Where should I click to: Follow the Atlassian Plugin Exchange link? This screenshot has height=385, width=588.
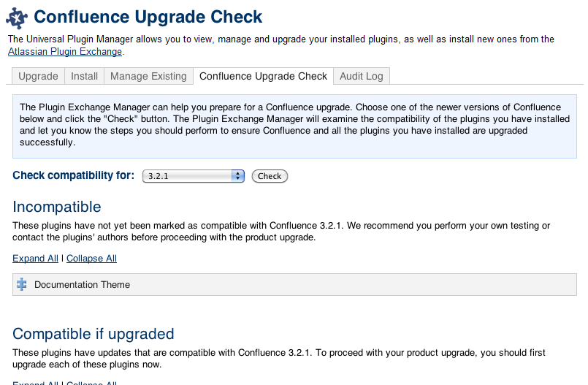click(65, 51)
